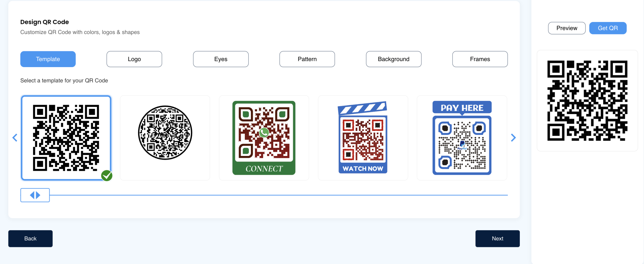Pick the PAY HERE PayPal template

[462, 138]
